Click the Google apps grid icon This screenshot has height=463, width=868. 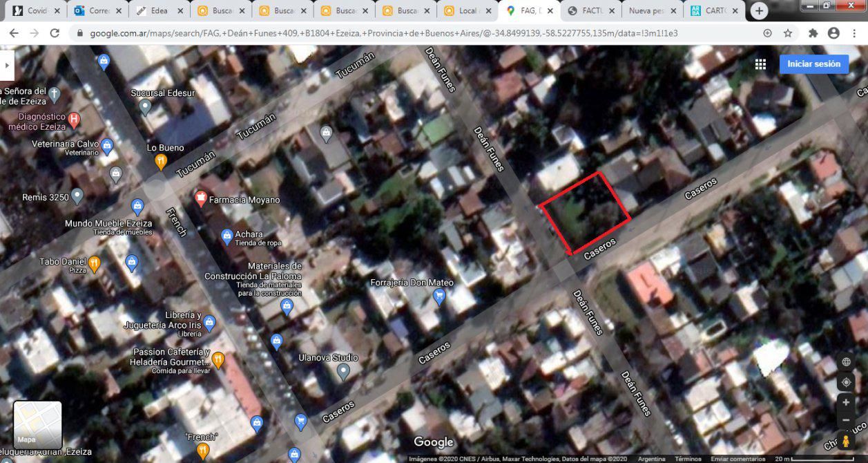760,64
